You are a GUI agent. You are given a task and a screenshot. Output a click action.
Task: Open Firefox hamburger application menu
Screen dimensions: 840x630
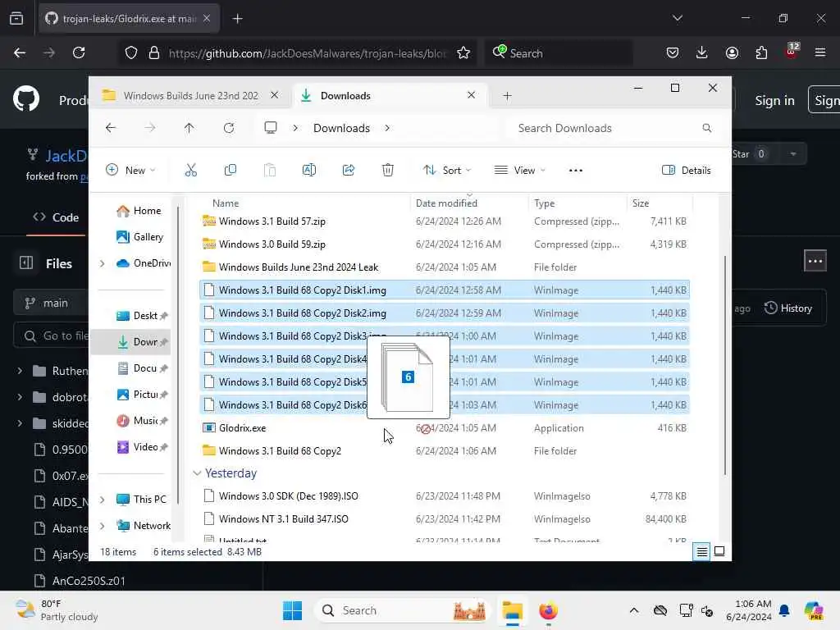[819, 52]
